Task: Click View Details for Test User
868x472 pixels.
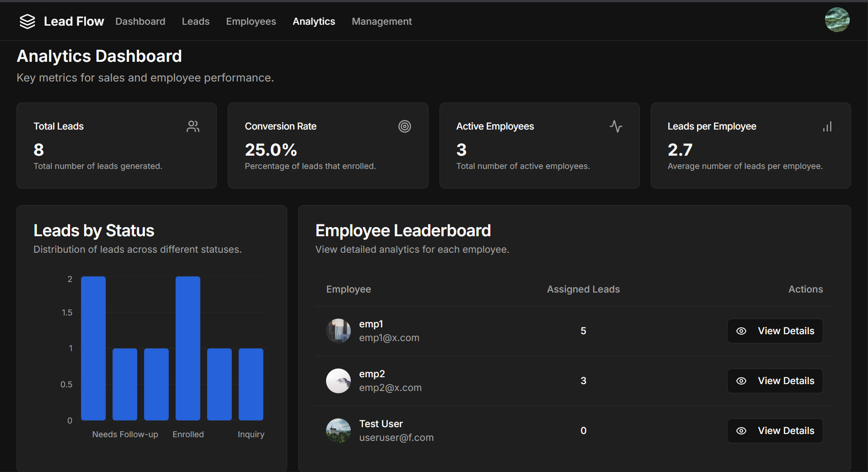Action: 775,430
